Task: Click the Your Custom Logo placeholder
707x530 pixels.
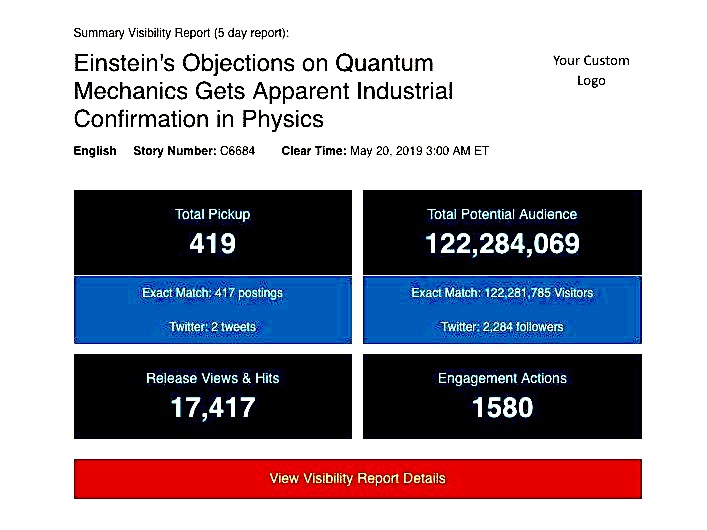Action: [x=591, y=70]
